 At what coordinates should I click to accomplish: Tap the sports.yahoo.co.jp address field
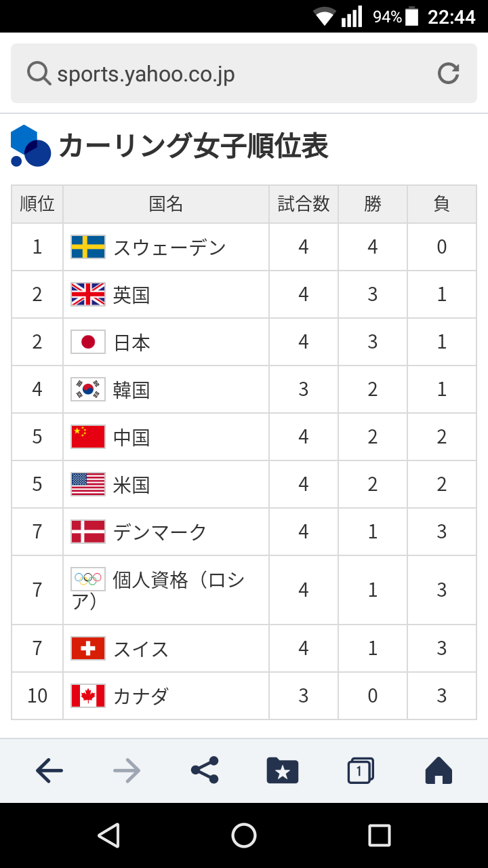tap(244, 73)
